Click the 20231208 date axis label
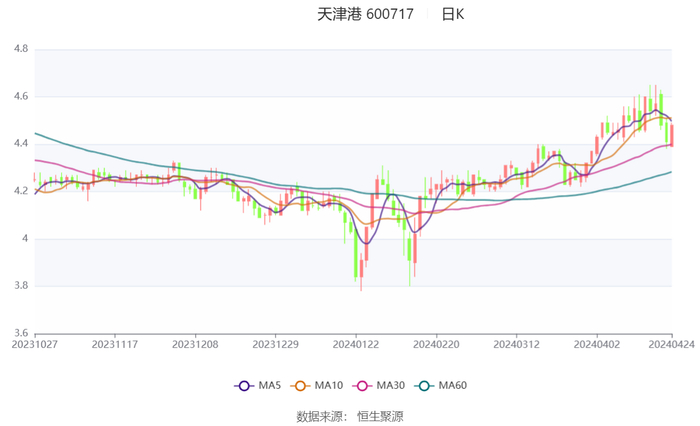 [195, 343]
